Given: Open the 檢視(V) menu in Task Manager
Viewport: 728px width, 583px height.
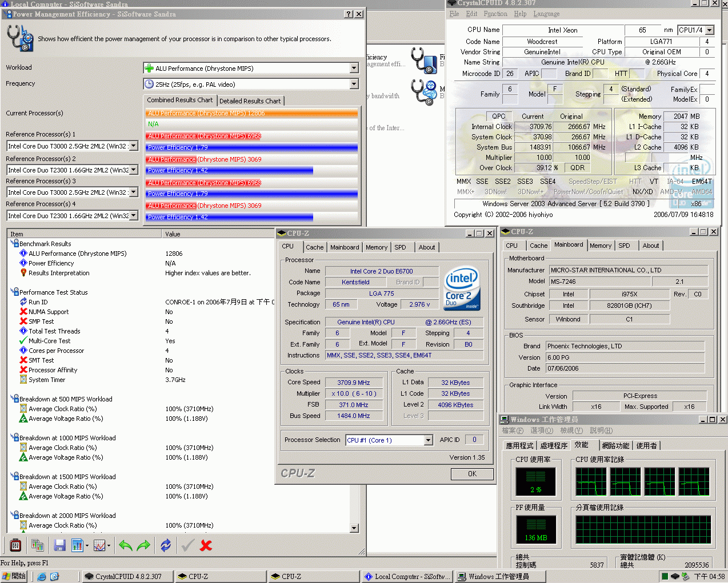Looking at the screenshot, I should click(x=571, y=431).
